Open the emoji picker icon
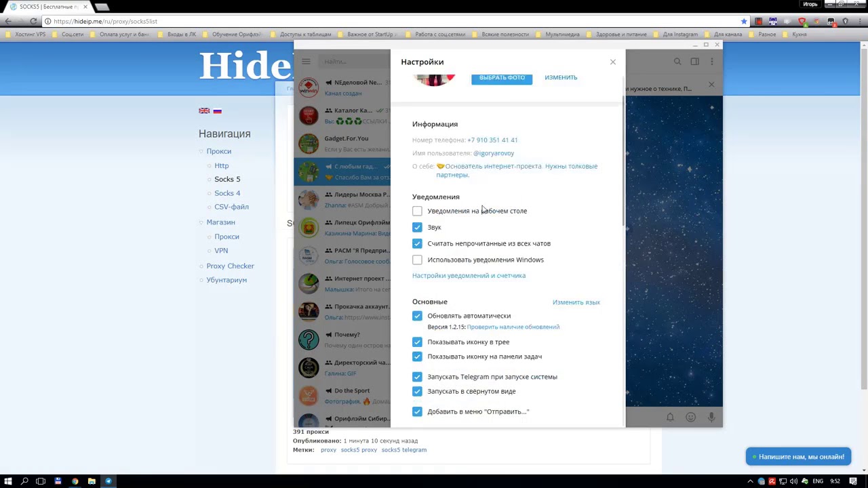868x488 pixels. [x=690, y=418]
